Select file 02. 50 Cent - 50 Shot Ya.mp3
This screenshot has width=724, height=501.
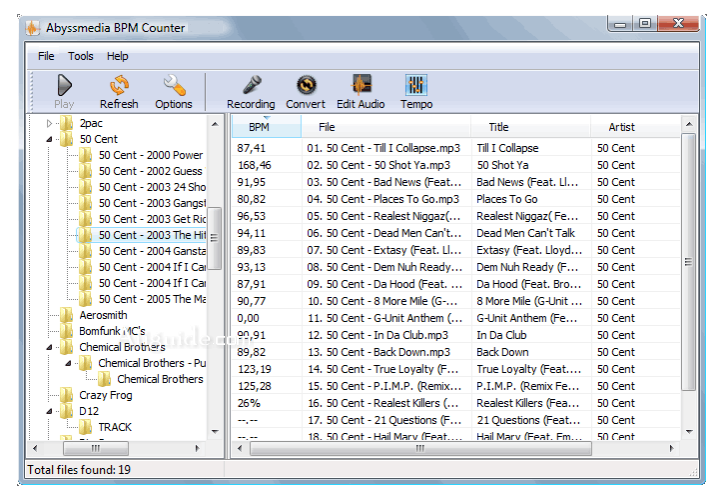(x=378, y=165)
